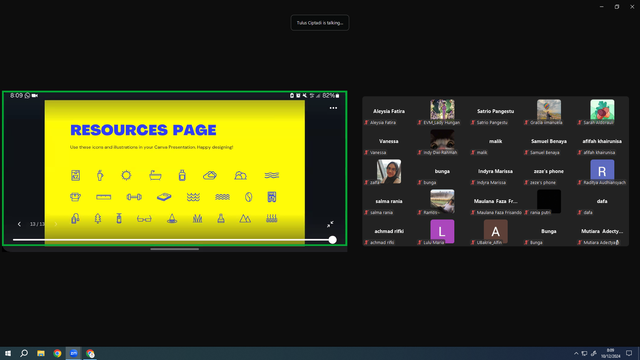
Task: Click the sunglasses icon on the Resources slide
Action: tap(144, 219)
